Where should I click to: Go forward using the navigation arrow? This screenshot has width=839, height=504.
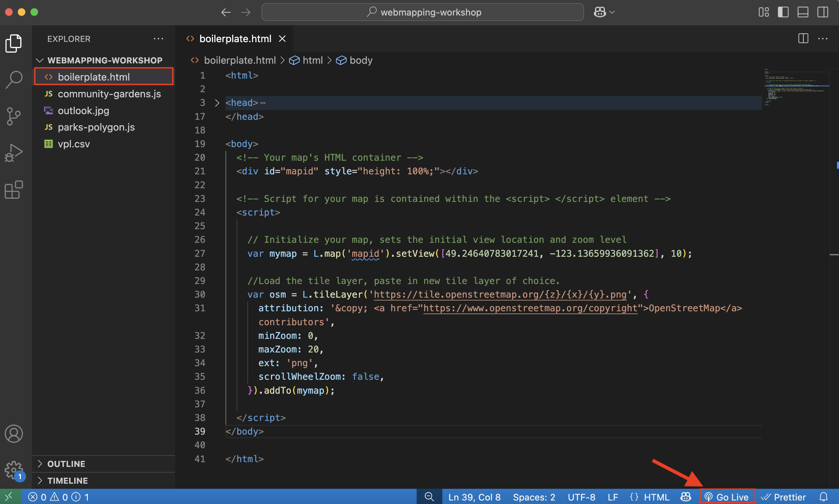[246, 12]
